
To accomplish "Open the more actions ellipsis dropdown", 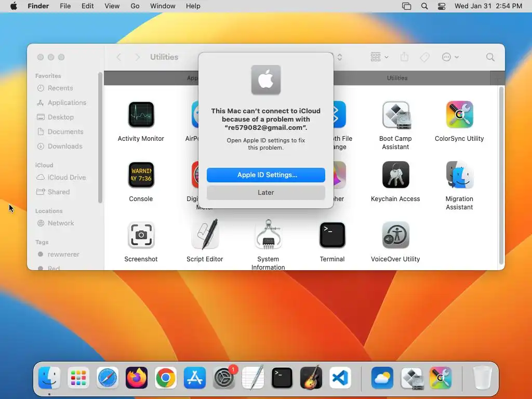I will click(450, 57).
